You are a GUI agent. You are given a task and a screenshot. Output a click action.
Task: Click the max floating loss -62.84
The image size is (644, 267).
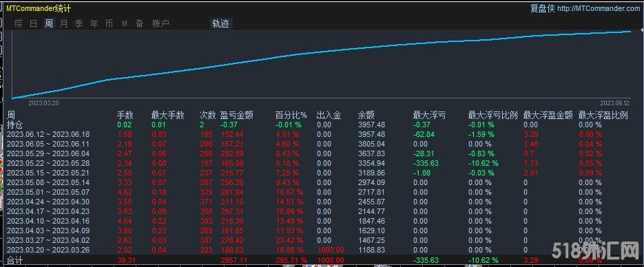coord(424,134)
